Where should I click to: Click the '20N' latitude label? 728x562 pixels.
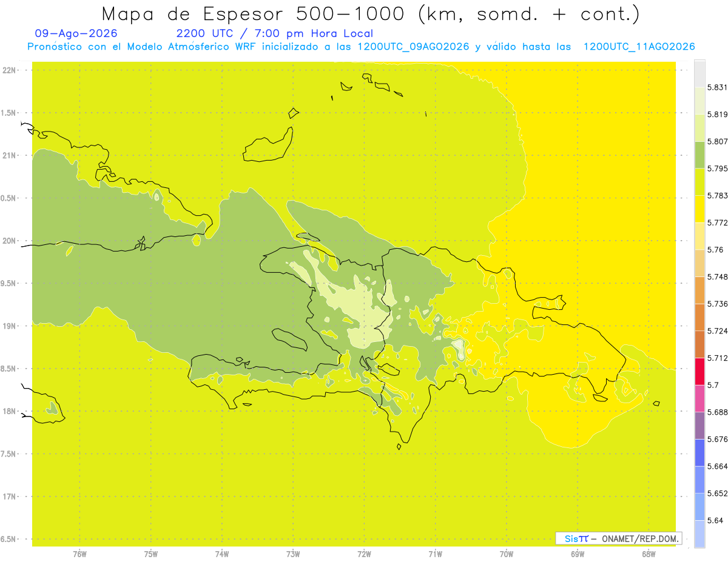(10, 241)
